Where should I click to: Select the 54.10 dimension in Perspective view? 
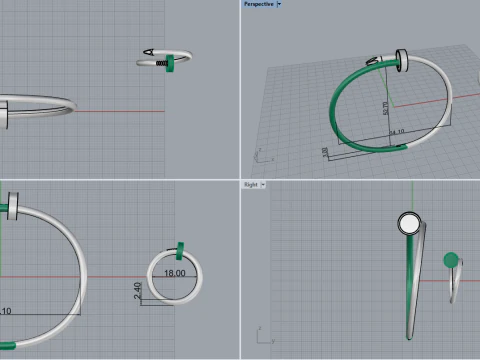click(x=397, y=132)
